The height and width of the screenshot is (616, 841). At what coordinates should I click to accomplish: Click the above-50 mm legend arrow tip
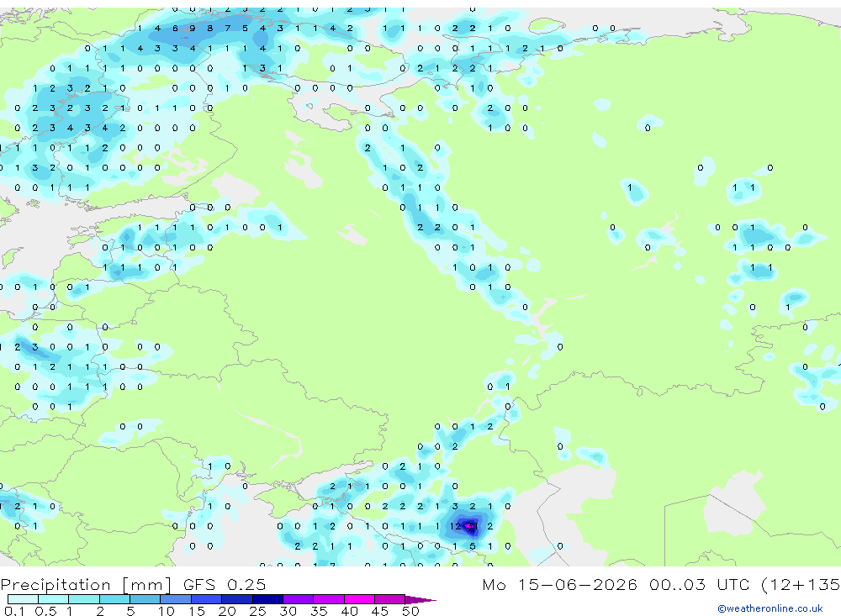pos(420,599)
